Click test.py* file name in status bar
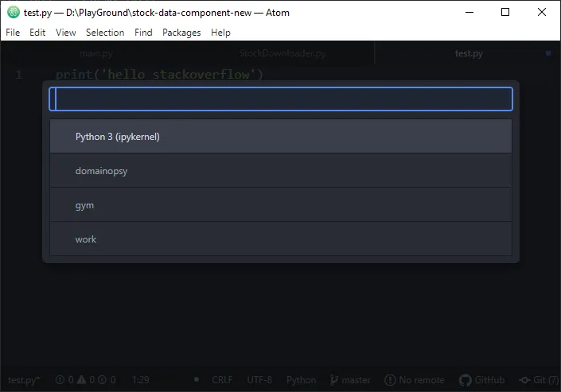The height and width of the screenshot is (392, 561). (x=24, y=380)
